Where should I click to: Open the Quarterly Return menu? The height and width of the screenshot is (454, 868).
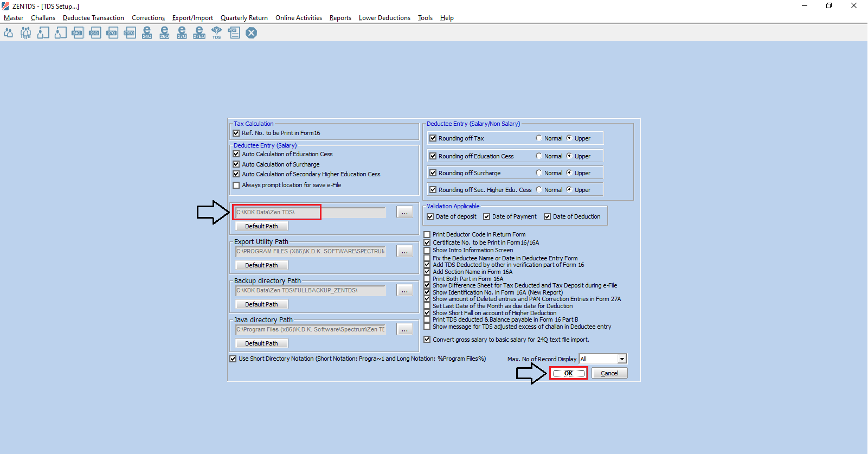(244, 18)
